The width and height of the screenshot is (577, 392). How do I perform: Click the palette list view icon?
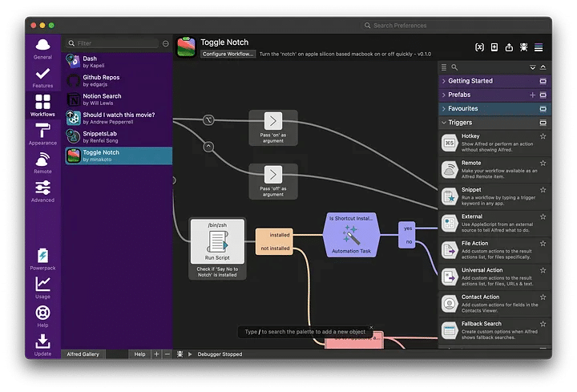[x=444, y=67]
